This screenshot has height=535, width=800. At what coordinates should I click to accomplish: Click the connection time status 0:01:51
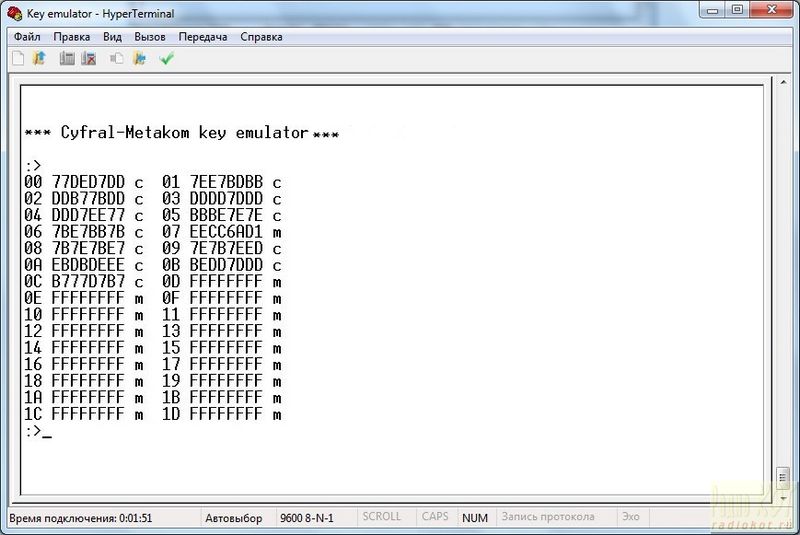coord(81,518)
